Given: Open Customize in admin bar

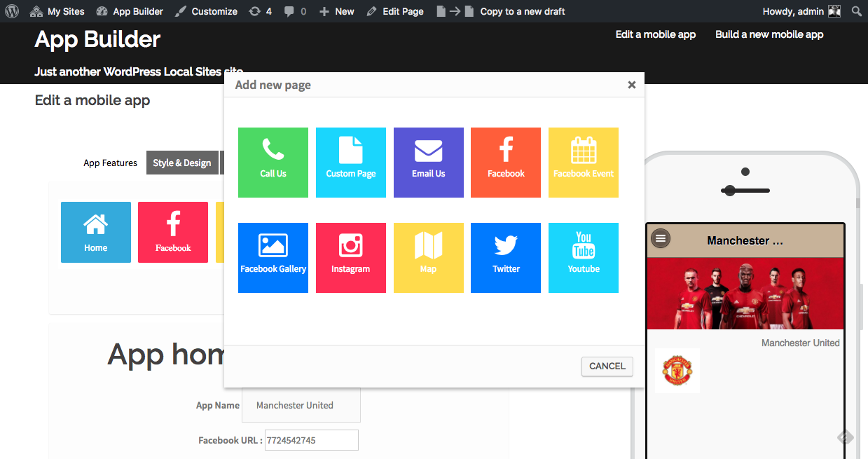Looking at the screenshot, I should (x=206, y=11).
